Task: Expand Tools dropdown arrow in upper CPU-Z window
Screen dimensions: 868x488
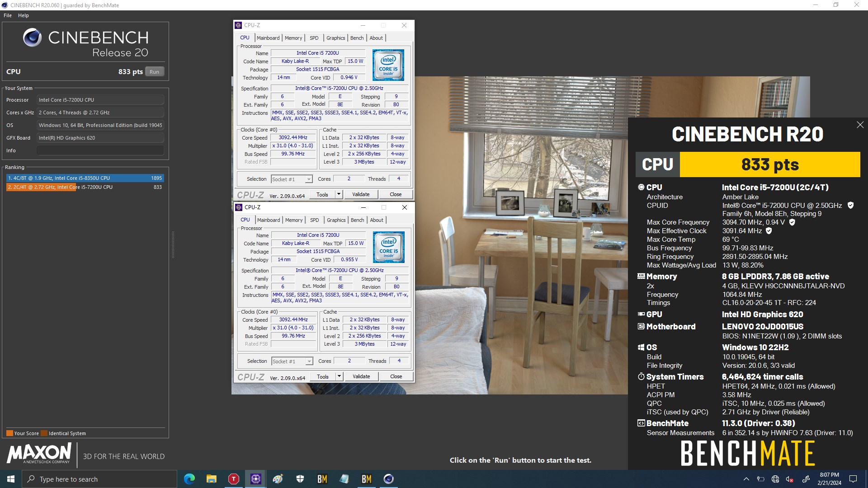Action: click(x=339, y=194)
